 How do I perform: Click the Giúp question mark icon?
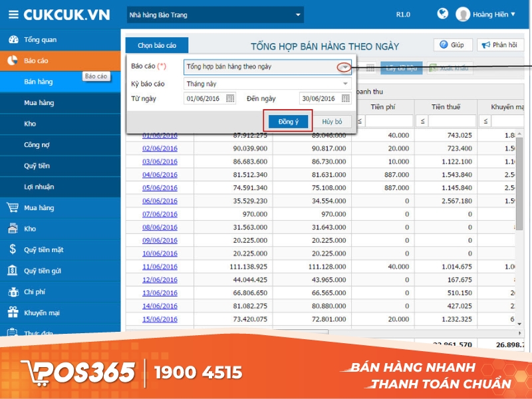(444, 45)
